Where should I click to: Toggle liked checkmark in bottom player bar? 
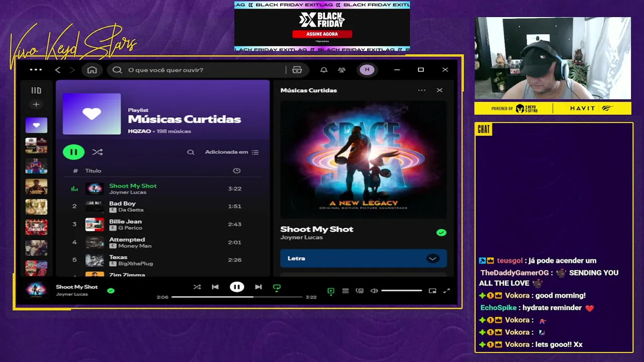[x=111, y=291]
